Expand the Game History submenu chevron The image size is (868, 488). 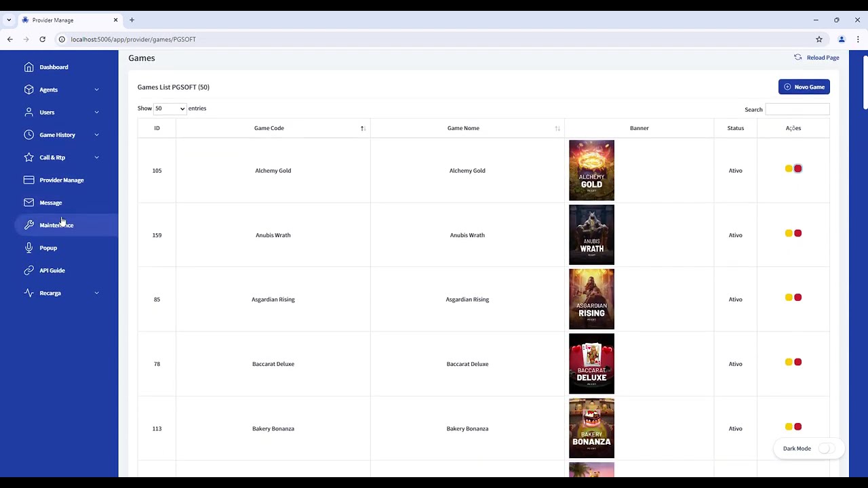point(96,135)
